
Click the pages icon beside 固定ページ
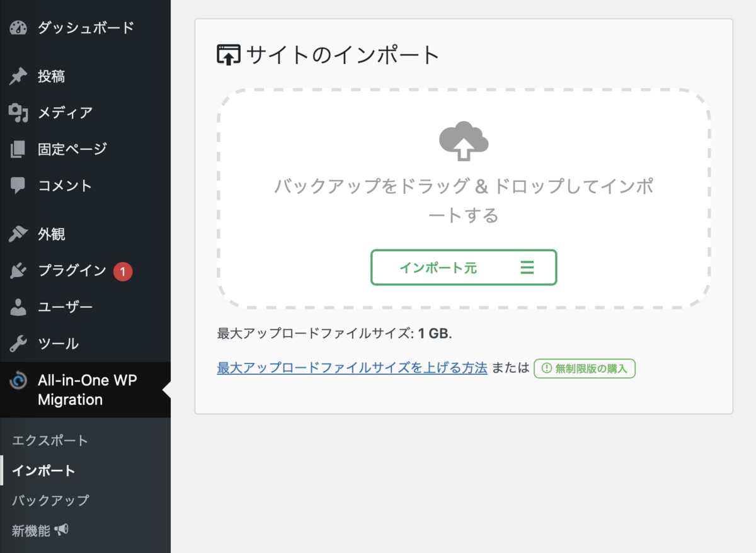(18, 149)
